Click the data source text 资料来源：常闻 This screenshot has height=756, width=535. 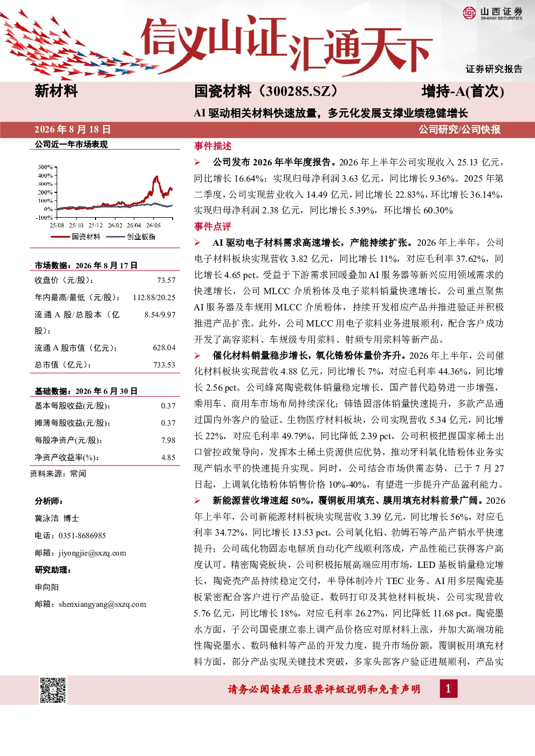[58, 474]
